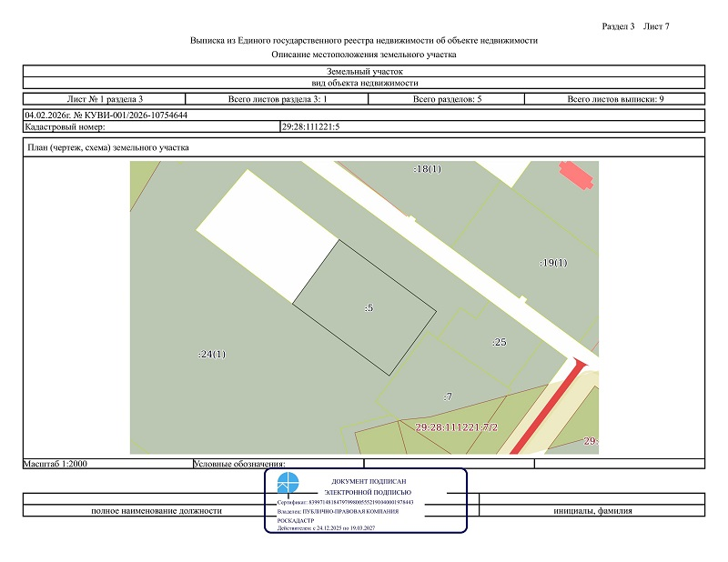Click the certificate number in signature stamp
The height and width of the screenshot is (562, 728).
[x=345, y=502]
